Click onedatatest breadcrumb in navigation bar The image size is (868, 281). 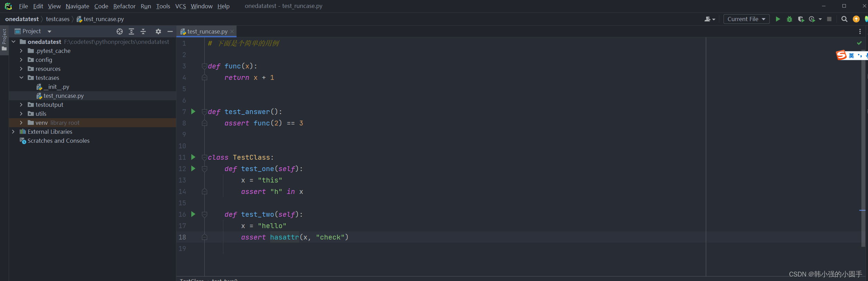(22, 19)
